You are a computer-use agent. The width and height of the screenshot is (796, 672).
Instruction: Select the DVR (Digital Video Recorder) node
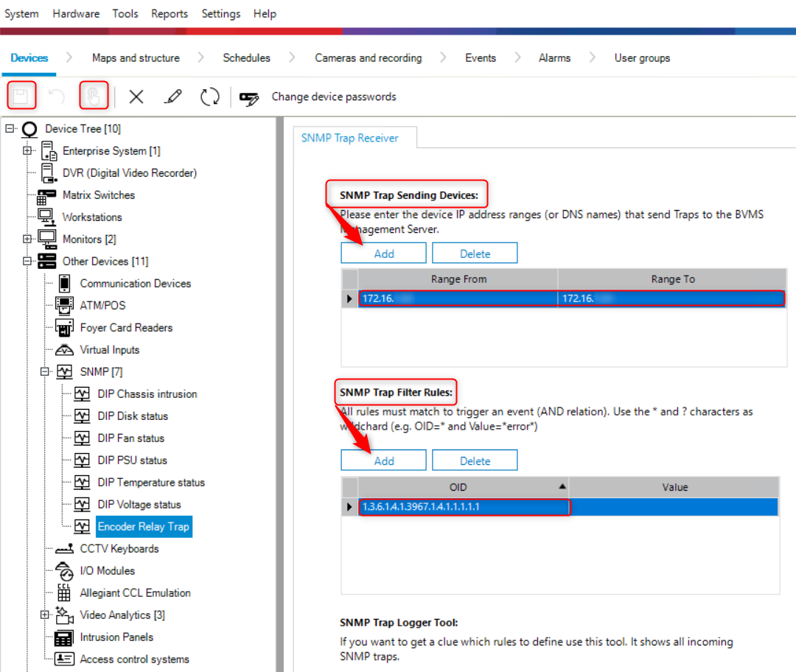point(129,173)
